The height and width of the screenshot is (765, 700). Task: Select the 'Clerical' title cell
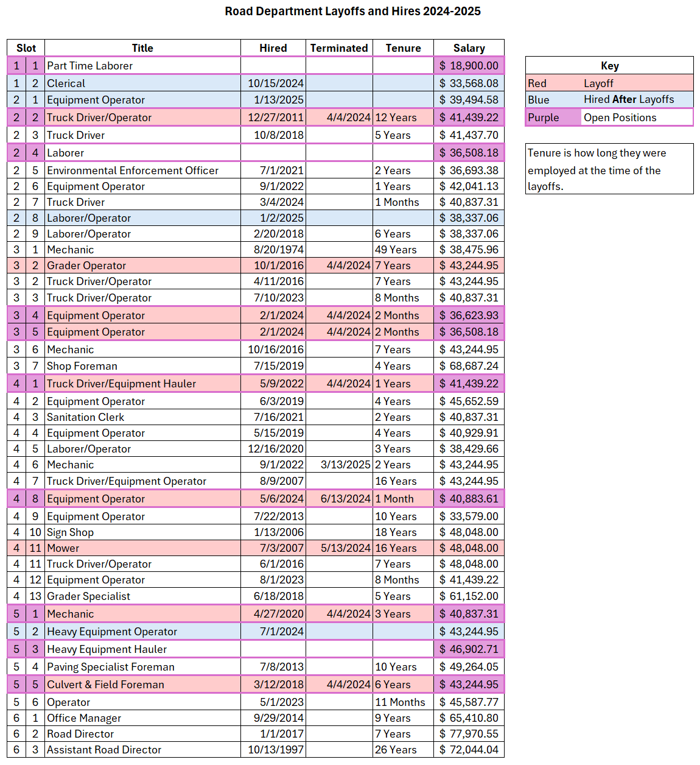[142, 83]
